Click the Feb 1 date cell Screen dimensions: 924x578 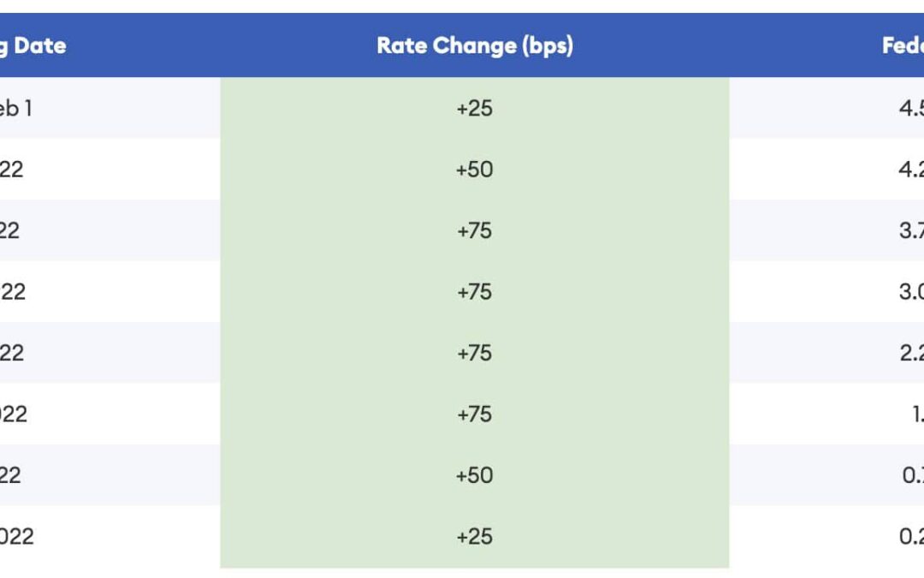coord(16,108)
